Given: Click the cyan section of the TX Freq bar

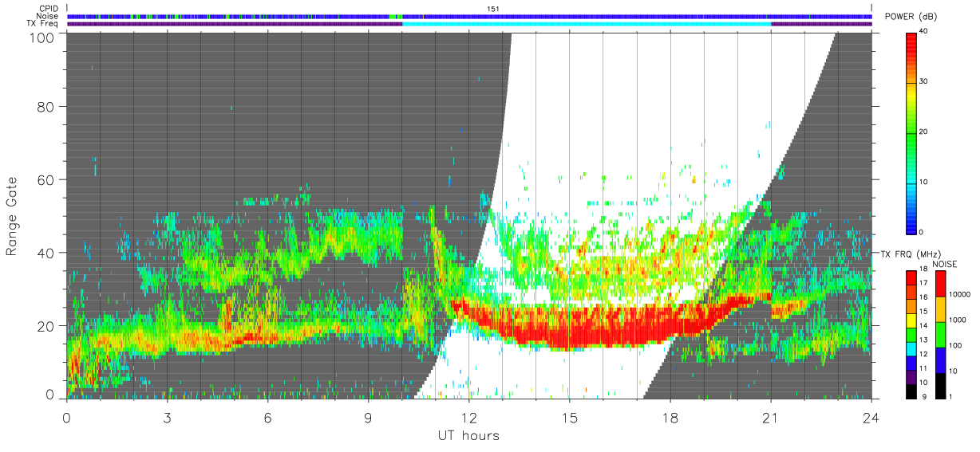Looking at the screenshot, I should 587,24.
